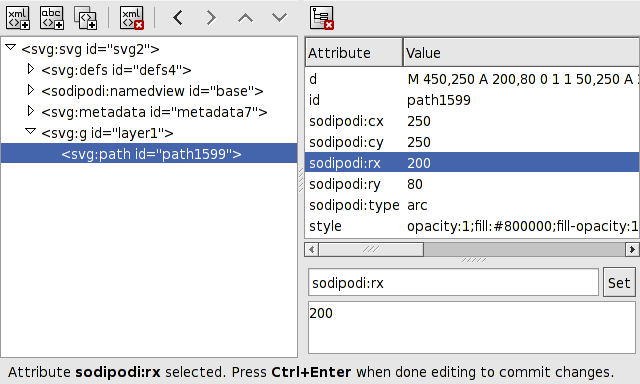Click the Set button
Screen dimensions: 640x384
619,282
